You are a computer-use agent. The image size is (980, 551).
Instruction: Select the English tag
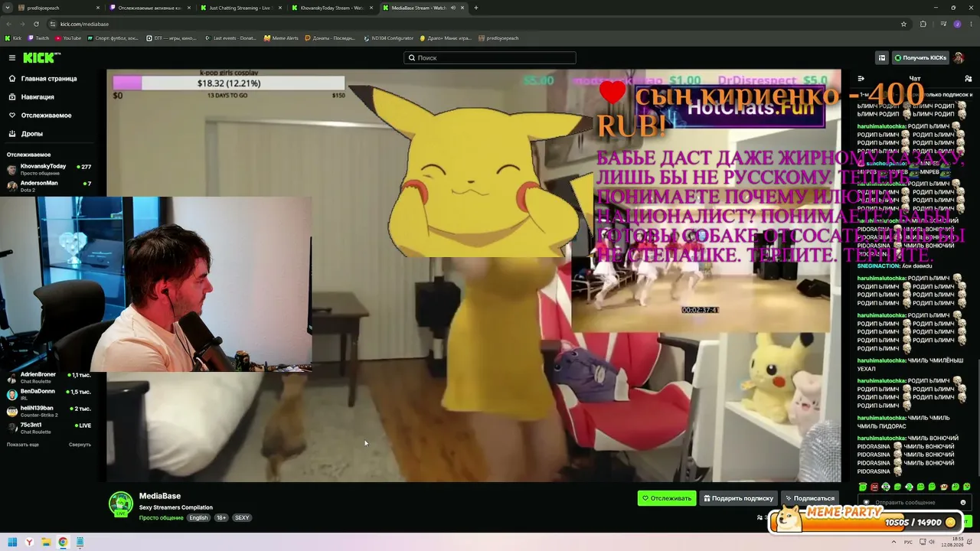[198, 518]
